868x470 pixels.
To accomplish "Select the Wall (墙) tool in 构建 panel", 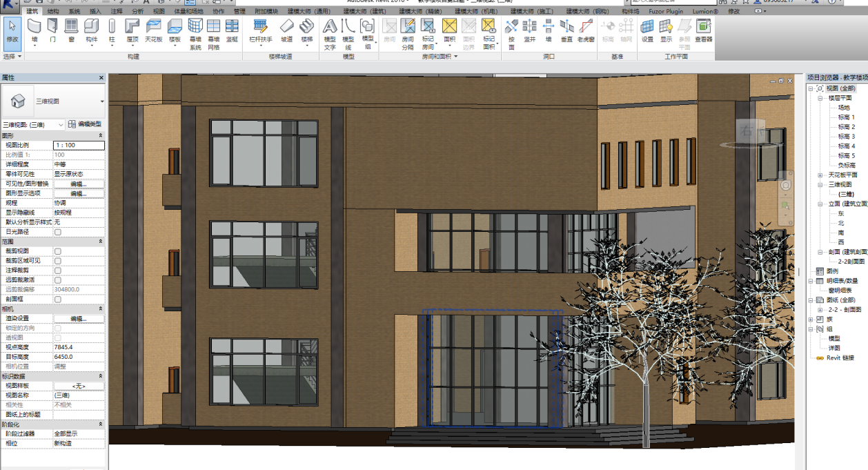I will click(x=34, y=30).
